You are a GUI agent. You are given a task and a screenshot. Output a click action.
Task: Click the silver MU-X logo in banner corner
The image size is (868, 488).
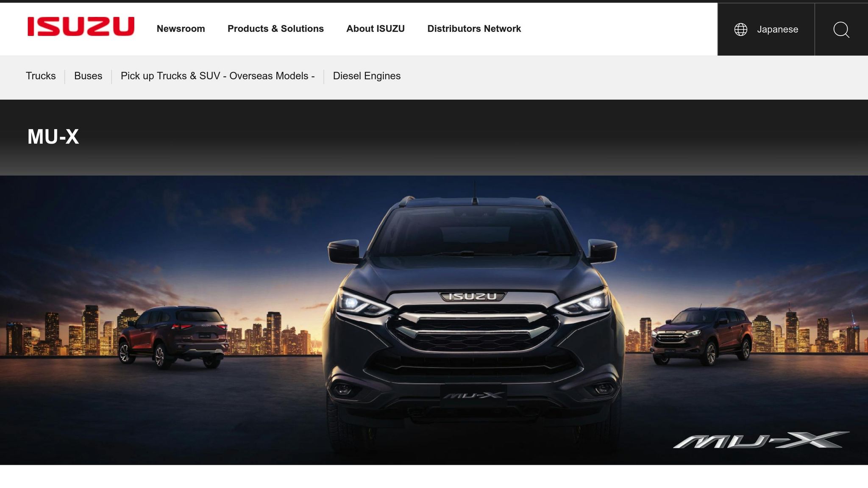tap(761, 441)
